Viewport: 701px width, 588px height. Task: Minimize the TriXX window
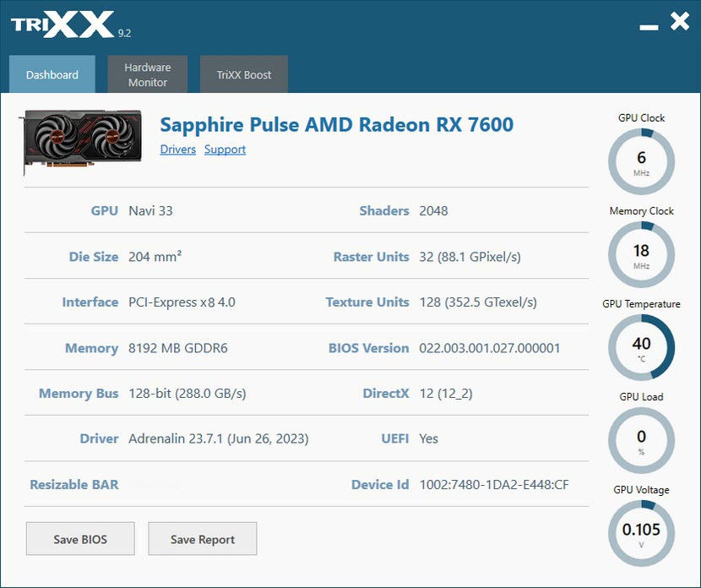point(649,28)
